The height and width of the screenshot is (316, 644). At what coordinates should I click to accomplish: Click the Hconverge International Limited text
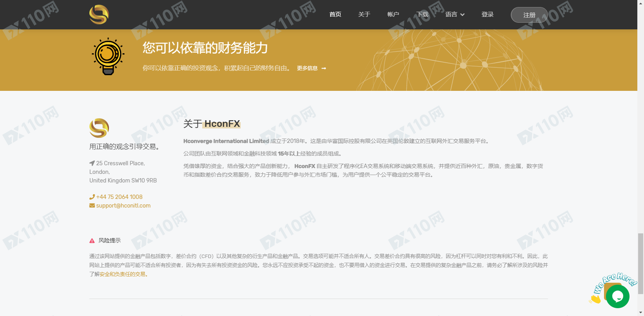(x=226, y=141)
